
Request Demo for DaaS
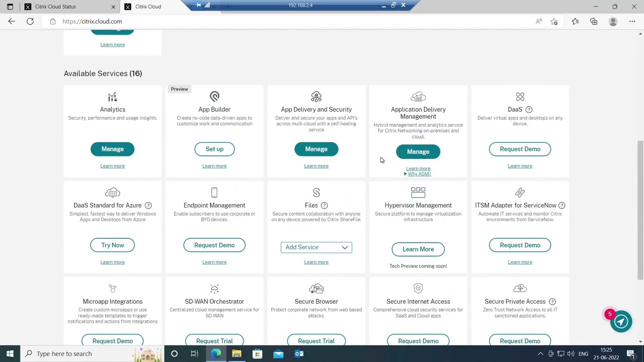(520, 149)
